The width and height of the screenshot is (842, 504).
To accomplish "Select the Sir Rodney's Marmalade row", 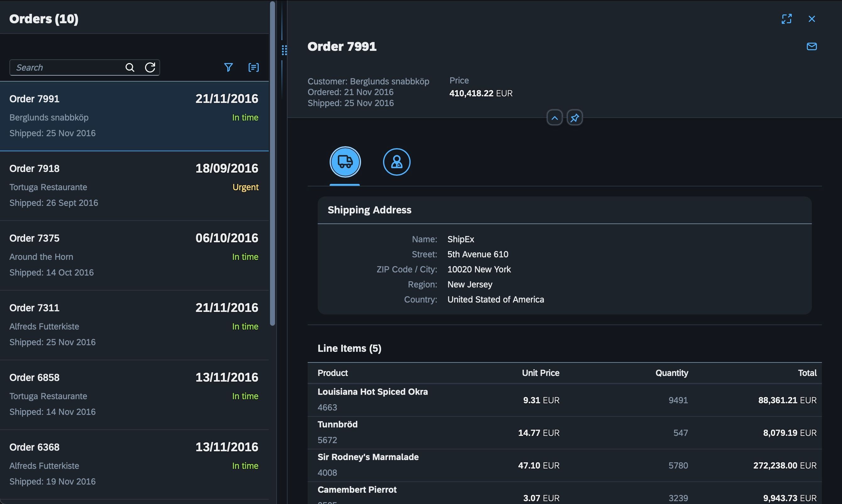I will [x=564, y=465].
